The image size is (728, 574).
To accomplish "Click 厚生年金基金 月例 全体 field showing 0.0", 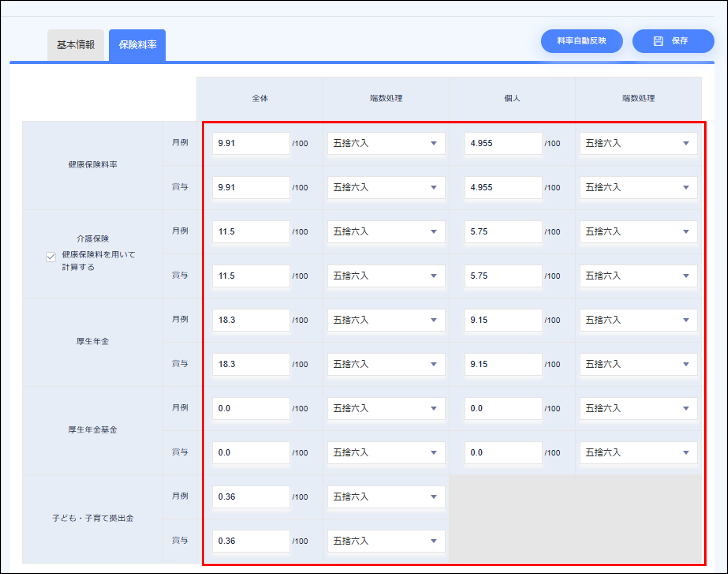I will click(251, 409).
